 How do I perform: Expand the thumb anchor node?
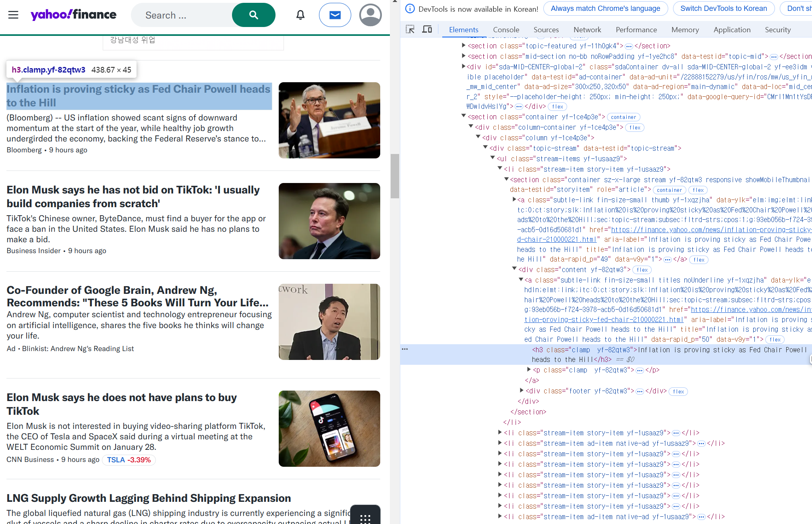tap(514, 199)
